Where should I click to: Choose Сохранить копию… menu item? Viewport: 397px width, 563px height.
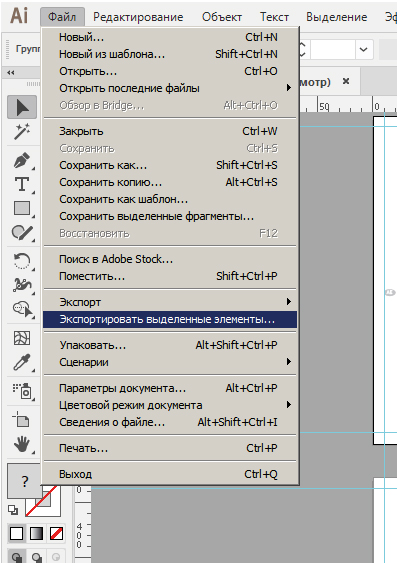[170, 182]
